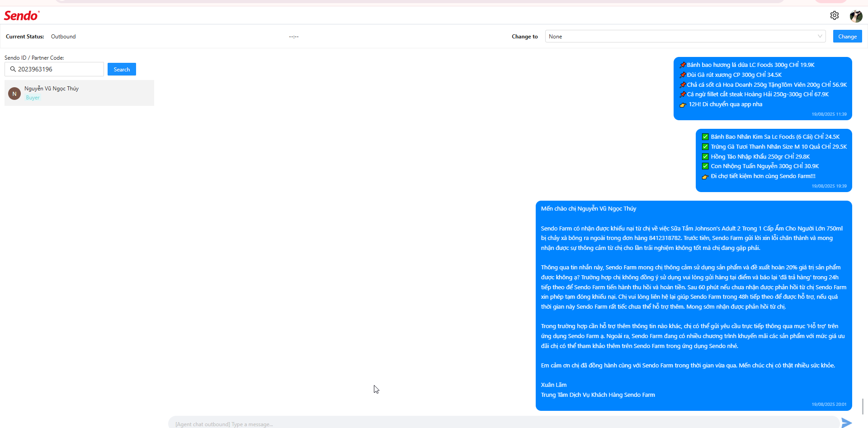Click the Change to label
The width and height of the screenshot is (868, 428).
(525, 37)
